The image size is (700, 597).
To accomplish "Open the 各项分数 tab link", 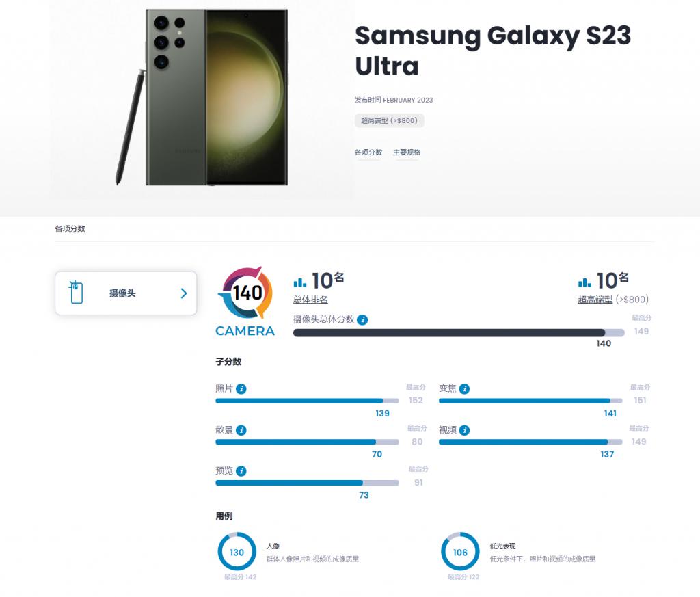I will 368,152.
